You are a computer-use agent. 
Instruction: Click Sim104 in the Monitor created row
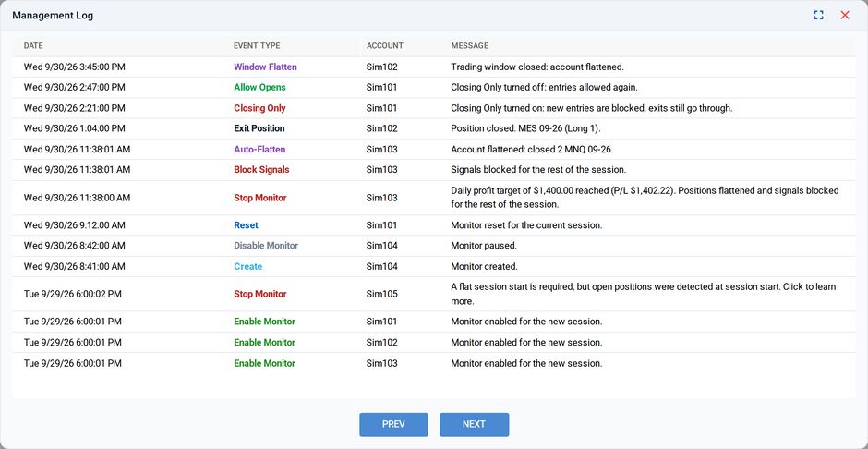coord(382,267)
